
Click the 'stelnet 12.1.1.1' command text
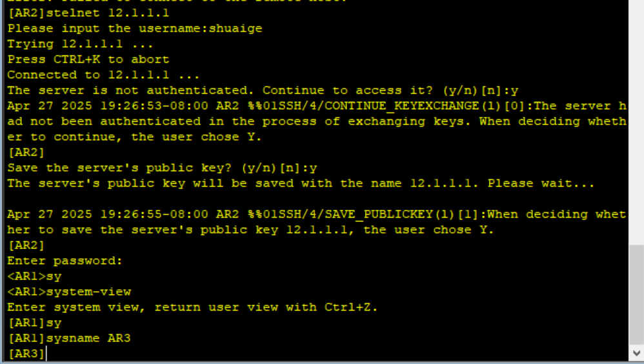(108, 13)
